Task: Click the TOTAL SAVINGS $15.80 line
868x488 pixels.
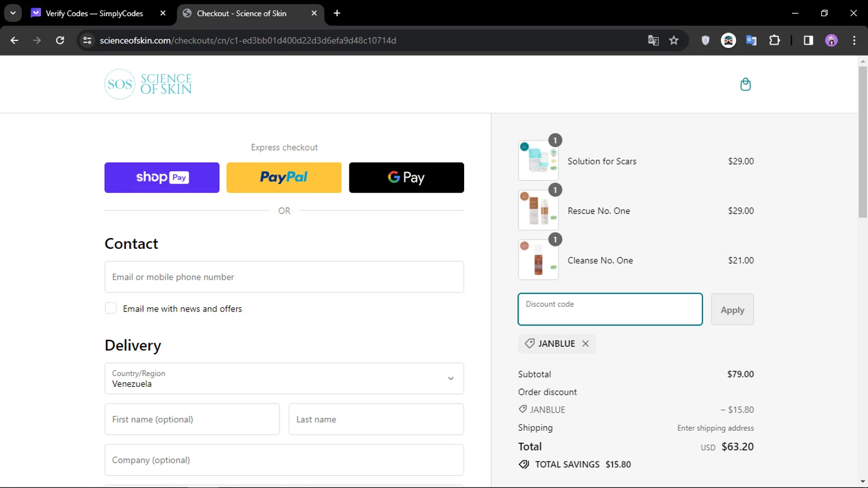Action: pos(575,464)
